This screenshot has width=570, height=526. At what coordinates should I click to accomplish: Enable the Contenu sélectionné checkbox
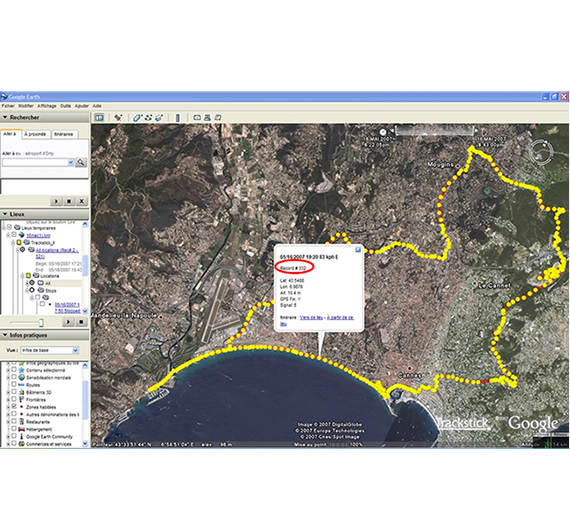pos(14,370)
